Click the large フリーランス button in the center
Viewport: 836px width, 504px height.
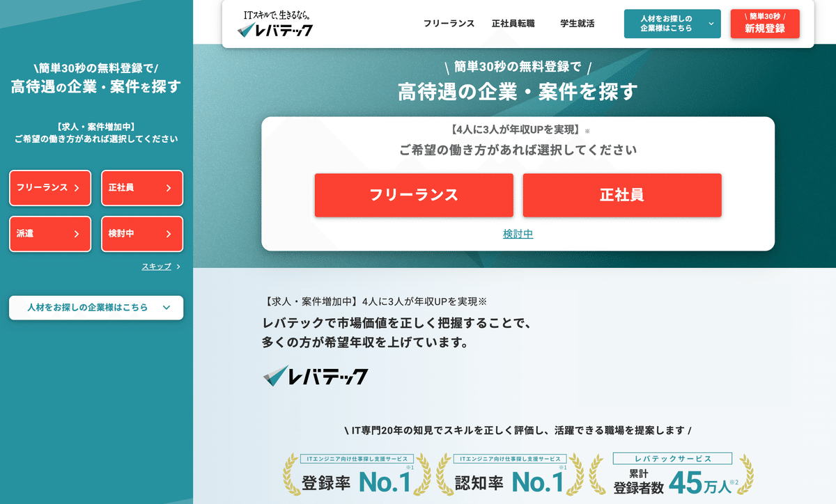tap(414, 196)
